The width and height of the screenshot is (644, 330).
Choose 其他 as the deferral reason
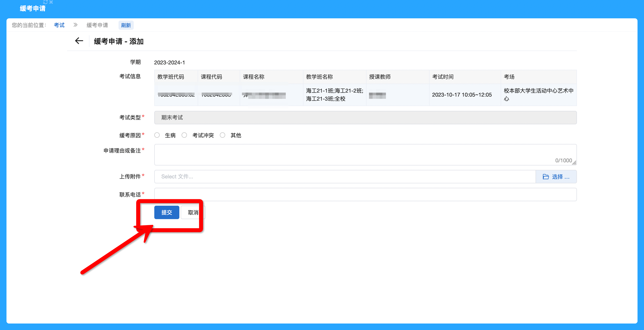(x=222, y=135)
